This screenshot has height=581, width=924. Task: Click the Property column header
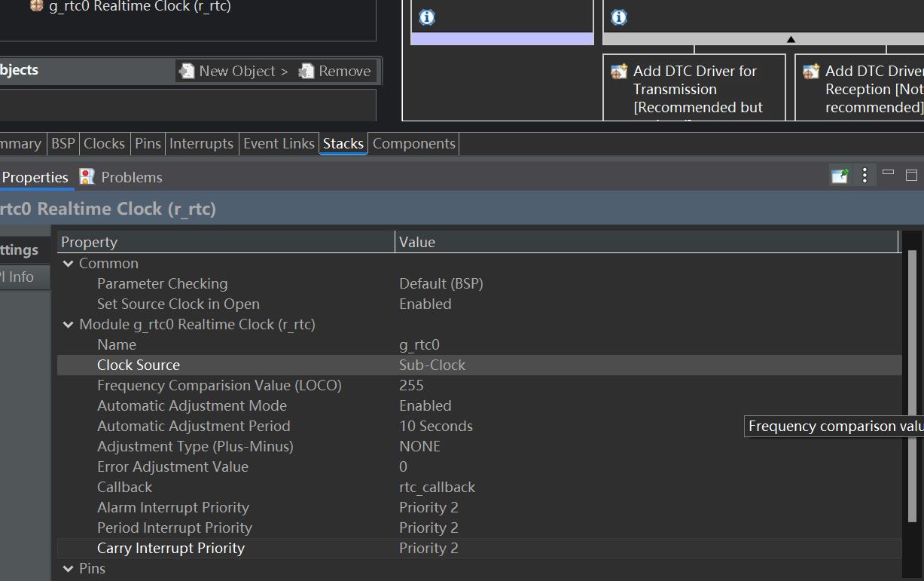226,242
